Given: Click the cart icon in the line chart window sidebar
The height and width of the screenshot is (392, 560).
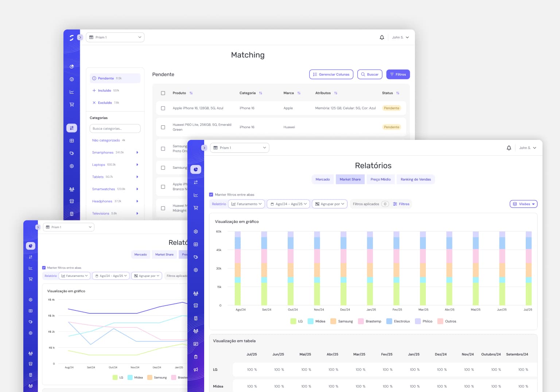Looking at the screenshot, I should coord(31,279).
